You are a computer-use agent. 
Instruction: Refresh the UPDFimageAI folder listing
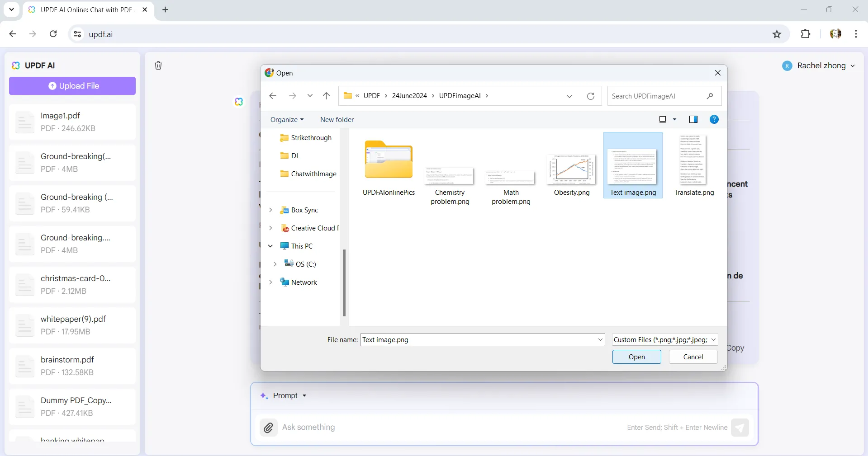(x=591, y=96)
